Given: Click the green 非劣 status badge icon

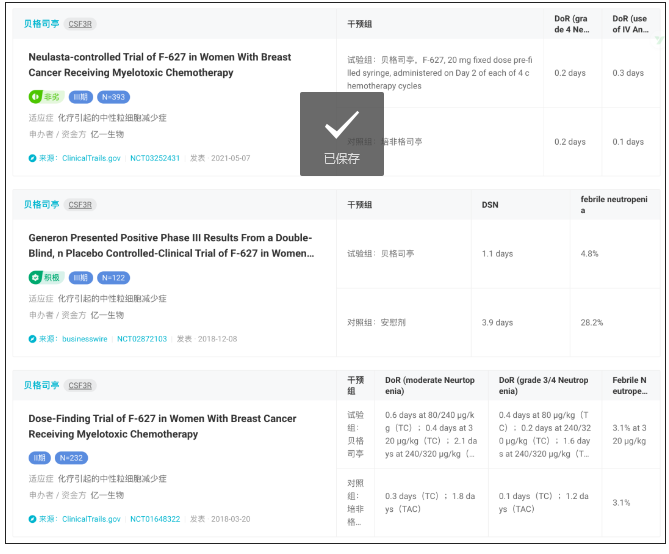Looking at the screenshot, I should click(36, 97).
